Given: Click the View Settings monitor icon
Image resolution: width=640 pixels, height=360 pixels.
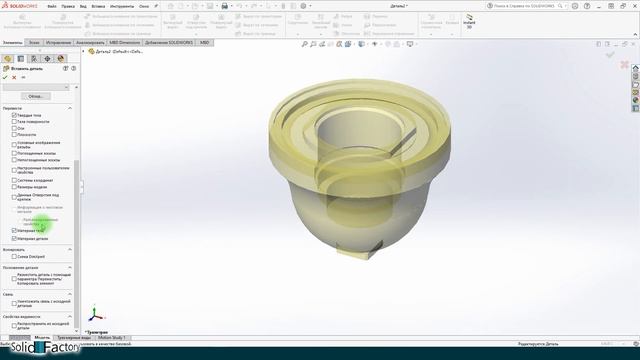Looking at the screenshot, I should (x=410, y=44).
